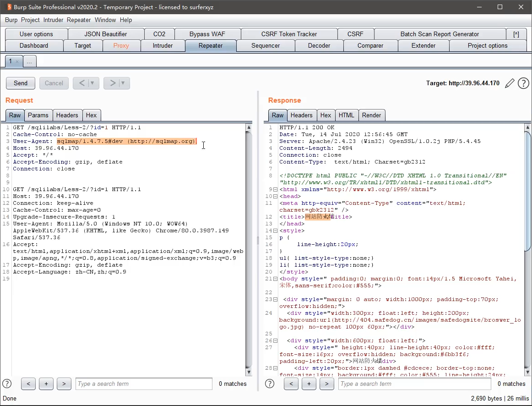Switch to the Sequencer tab

click(266, 45)
